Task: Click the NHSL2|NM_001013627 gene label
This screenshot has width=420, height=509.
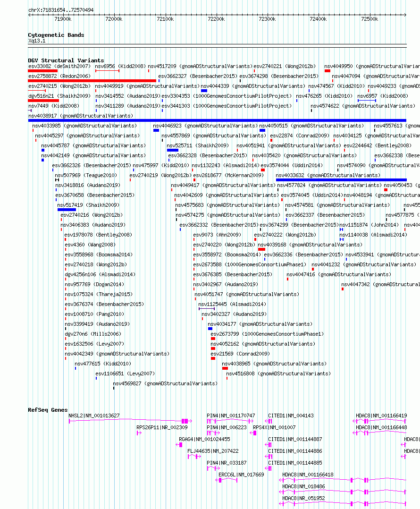Action: click(x=94, y=416)
